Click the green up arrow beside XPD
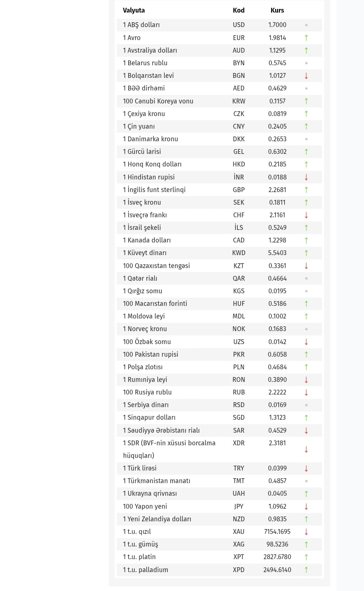Screen dimensions: 364x591 [x=306, y=570]
